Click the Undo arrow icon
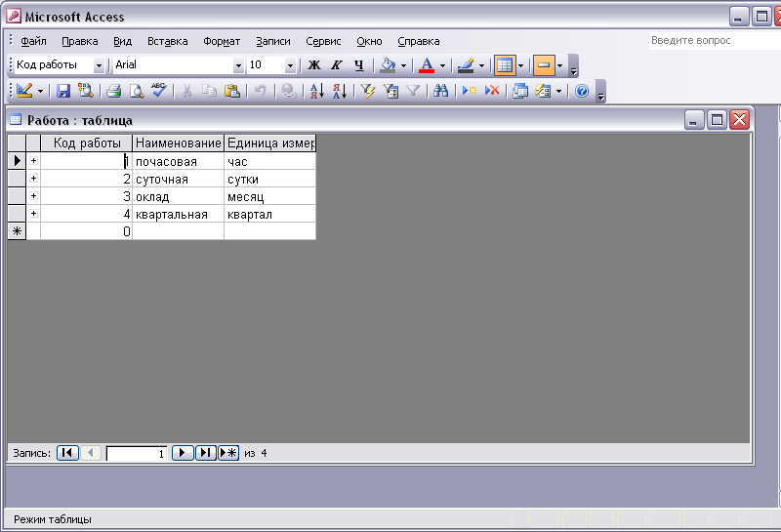Screen dimensions: 781x532 260,91
